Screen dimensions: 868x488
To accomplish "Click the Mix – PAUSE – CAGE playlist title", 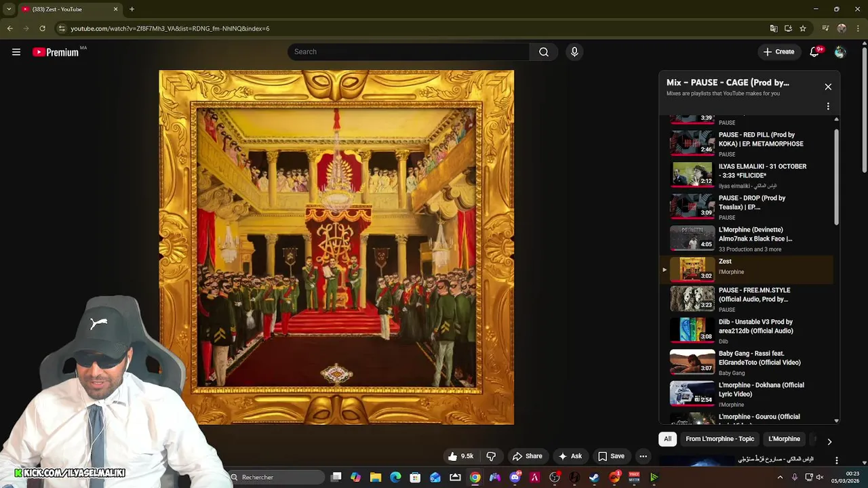I will pos(728,83).
